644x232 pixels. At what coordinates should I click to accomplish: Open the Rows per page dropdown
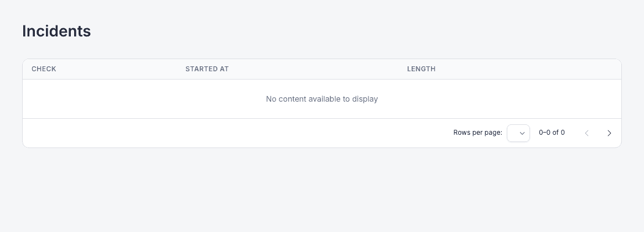(x=518, y=133)
